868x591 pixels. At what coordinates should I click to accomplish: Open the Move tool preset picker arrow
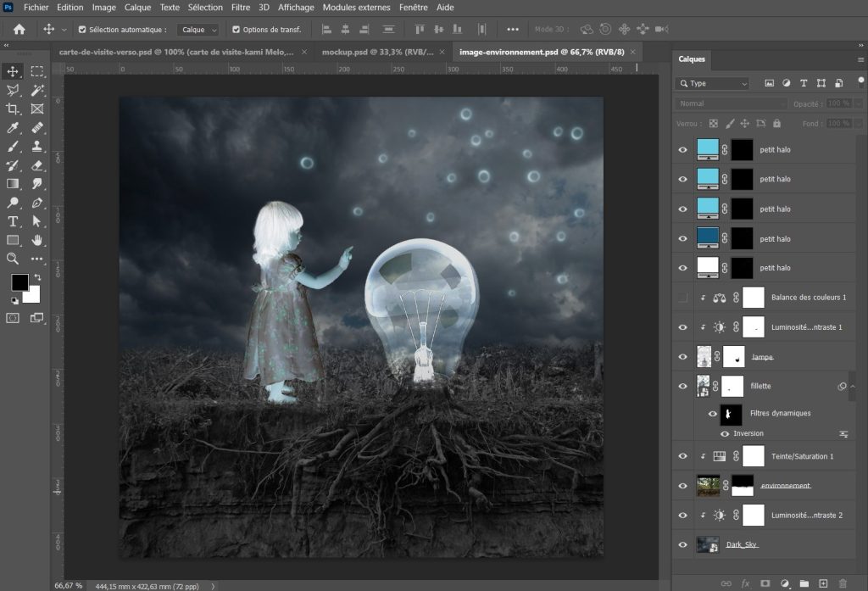(x=64, y=30)
